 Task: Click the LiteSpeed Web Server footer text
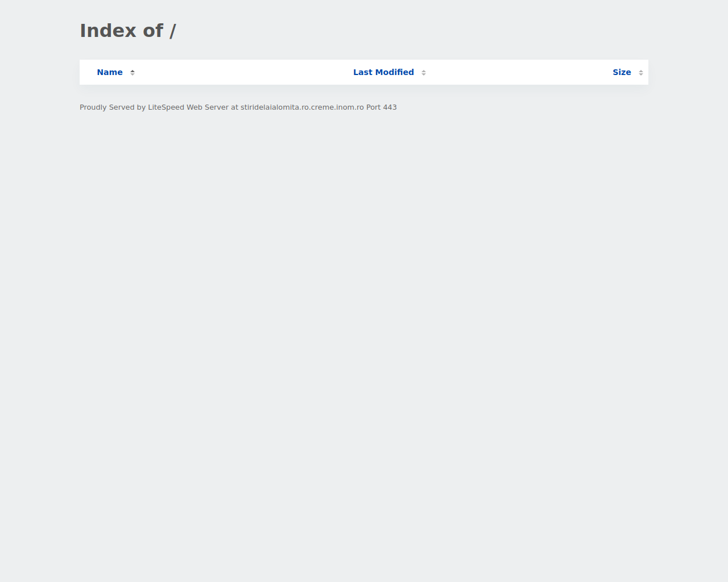point(238,107)
